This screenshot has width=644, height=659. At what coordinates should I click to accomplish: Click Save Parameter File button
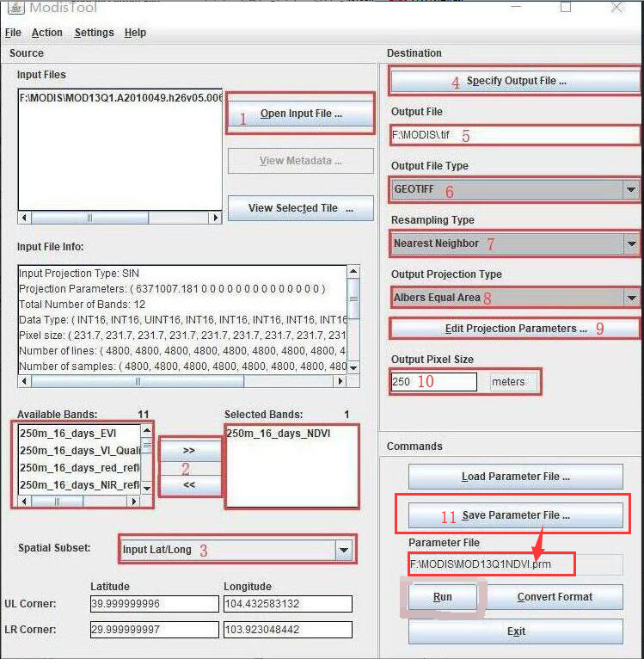click(515, 515)
